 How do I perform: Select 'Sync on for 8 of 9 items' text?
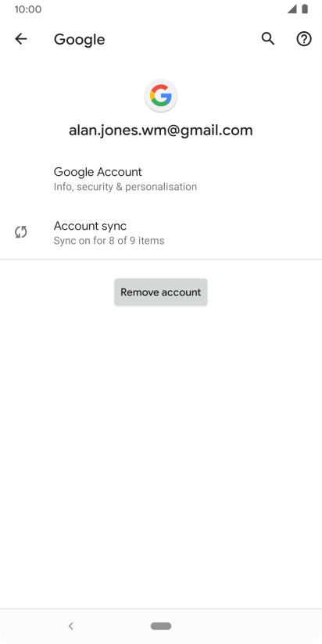click(x=109, y=241)
